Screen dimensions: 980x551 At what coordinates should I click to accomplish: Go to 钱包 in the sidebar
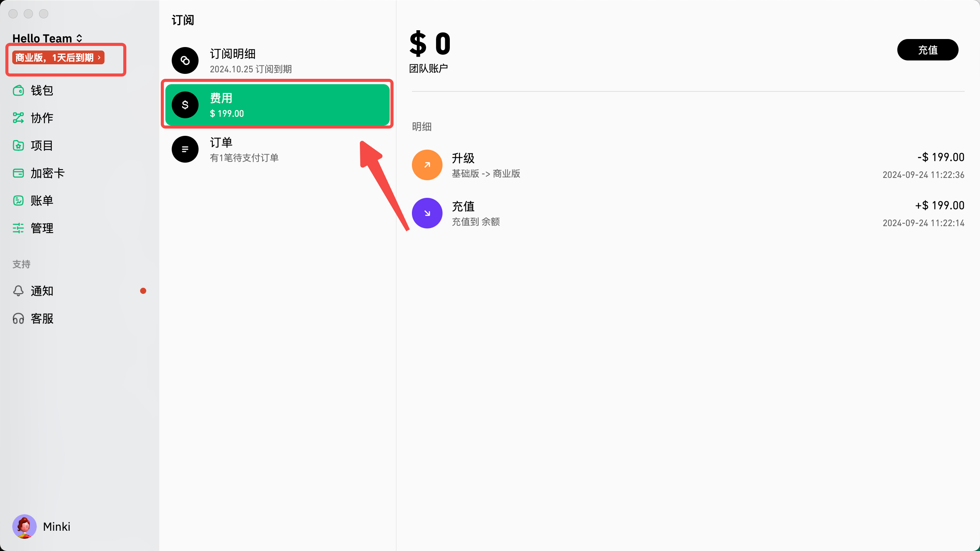[42, 91]
